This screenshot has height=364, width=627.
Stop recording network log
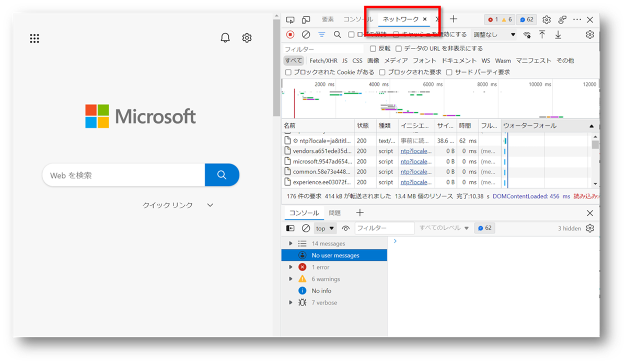point(291,34)
